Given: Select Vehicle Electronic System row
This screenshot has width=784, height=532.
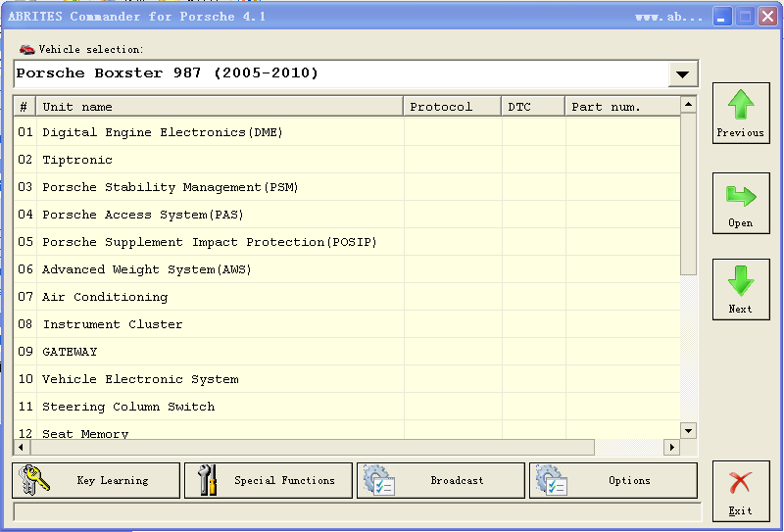Looking at the screenshot, I should pos(347,379).
